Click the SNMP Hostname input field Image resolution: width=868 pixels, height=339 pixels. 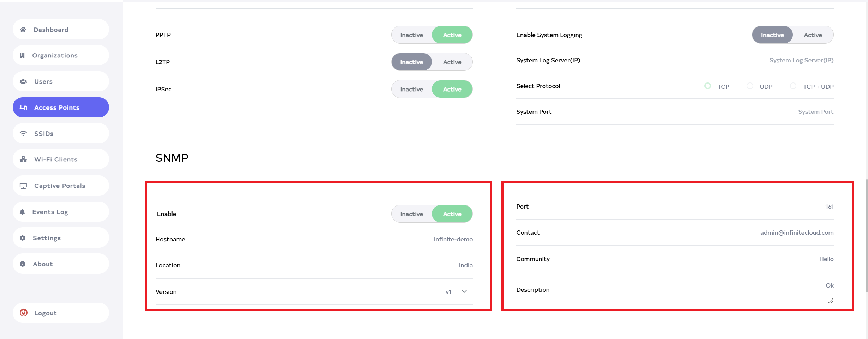point(423,239)
